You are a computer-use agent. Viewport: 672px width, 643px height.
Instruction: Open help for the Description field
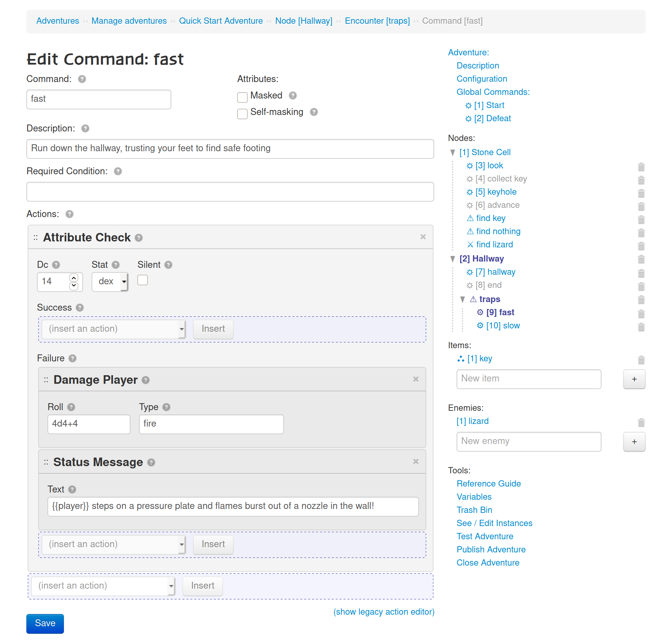point(85,128)
